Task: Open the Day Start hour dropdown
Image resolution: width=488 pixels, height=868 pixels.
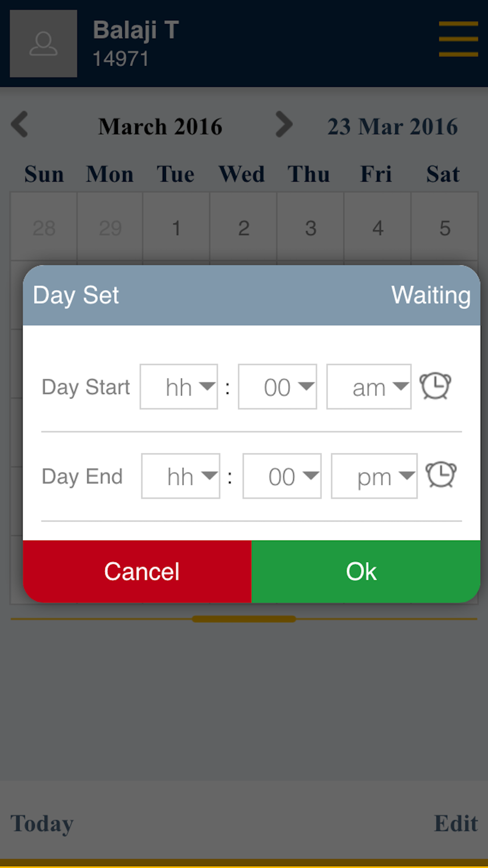Action: [179, 387]
